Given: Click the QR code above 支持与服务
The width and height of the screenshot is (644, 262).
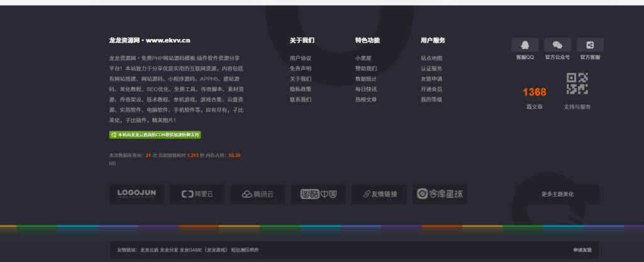Looking at the screenshot, I should 577,84.
